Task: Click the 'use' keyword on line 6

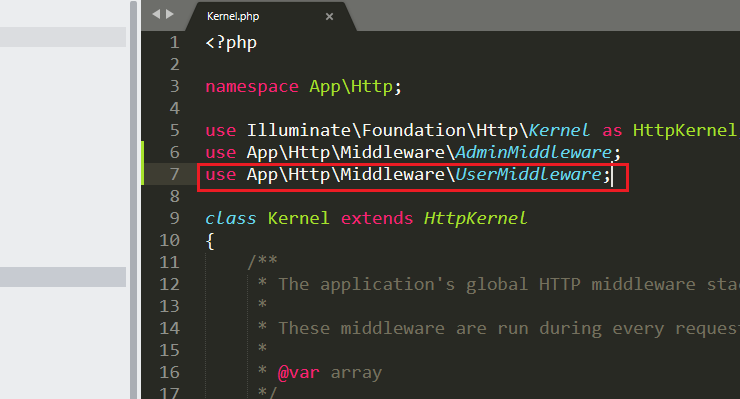Action: tap(220, 153)
